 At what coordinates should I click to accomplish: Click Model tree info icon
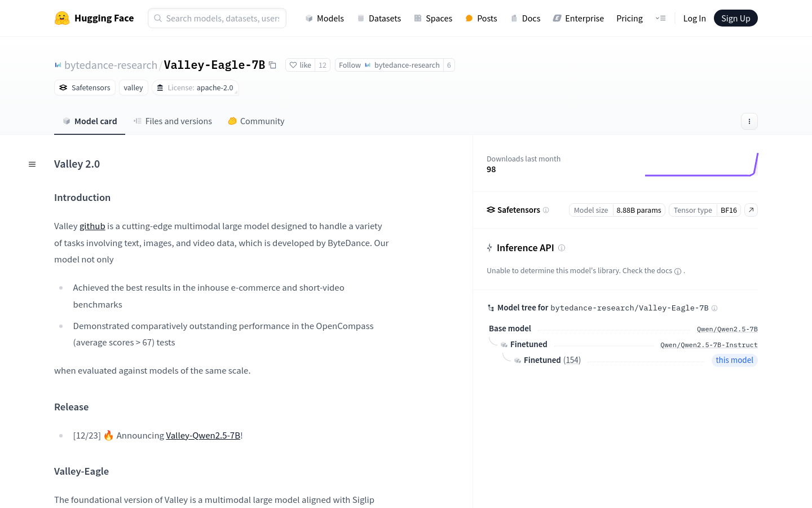pos(714,308)
